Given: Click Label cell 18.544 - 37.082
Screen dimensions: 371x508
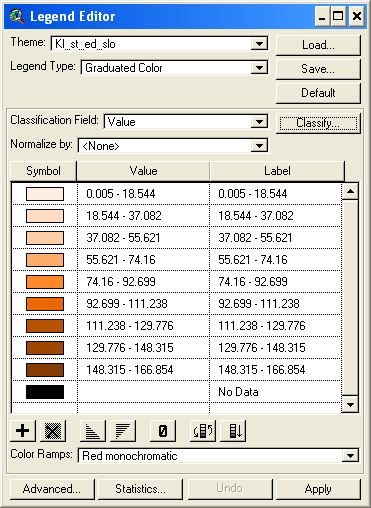Looking at the screenshot, I should pyautogui.click(x=276, y=216).
